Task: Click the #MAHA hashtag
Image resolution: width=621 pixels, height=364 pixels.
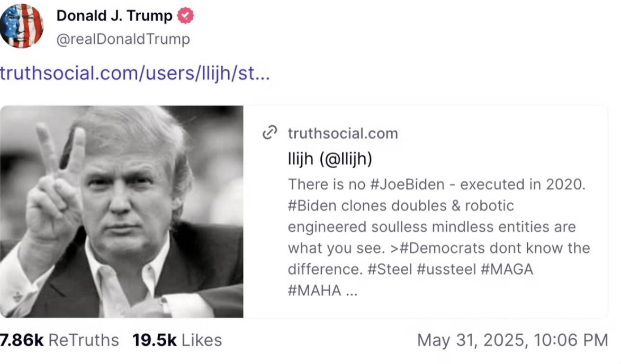Action: click(314, 291)
